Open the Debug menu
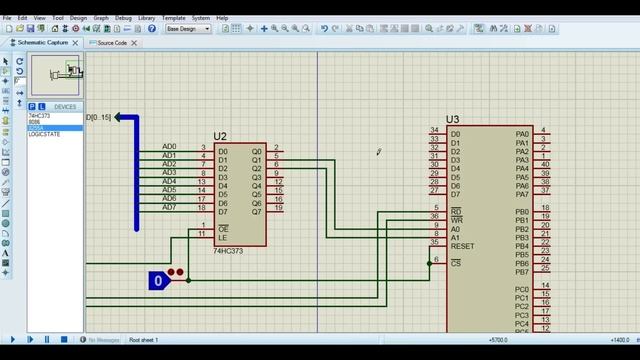 point(123,18)
